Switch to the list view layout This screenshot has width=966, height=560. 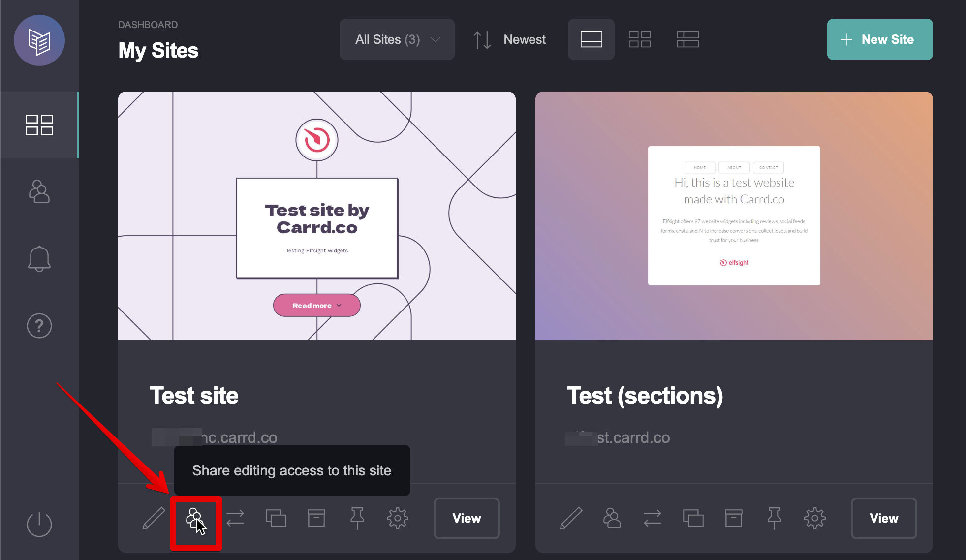click(x=688, y=39)
